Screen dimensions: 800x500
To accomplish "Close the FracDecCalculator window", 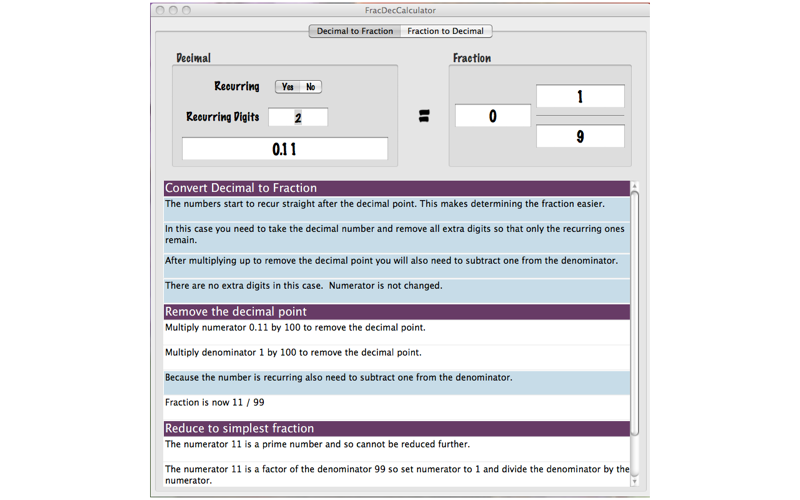I will pyautogui.click(x=160, y=10).
